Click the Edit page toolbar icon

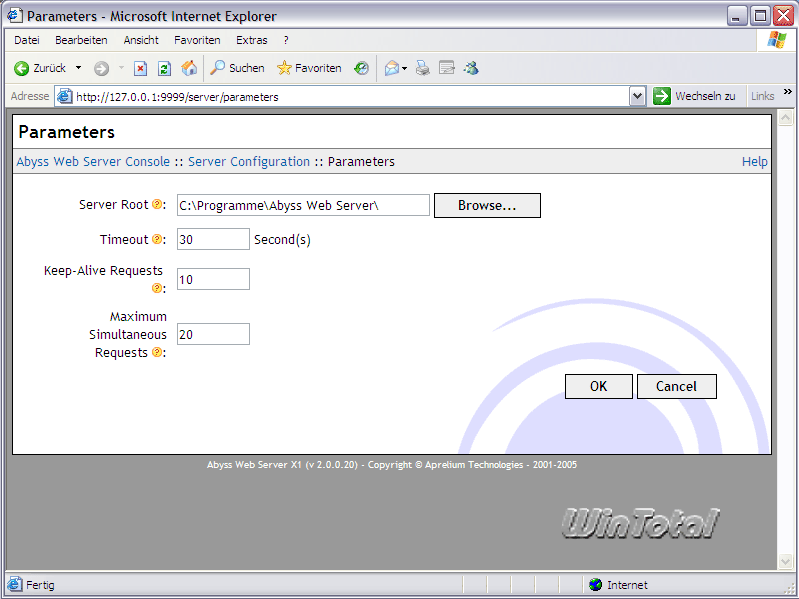pos(447,68)
